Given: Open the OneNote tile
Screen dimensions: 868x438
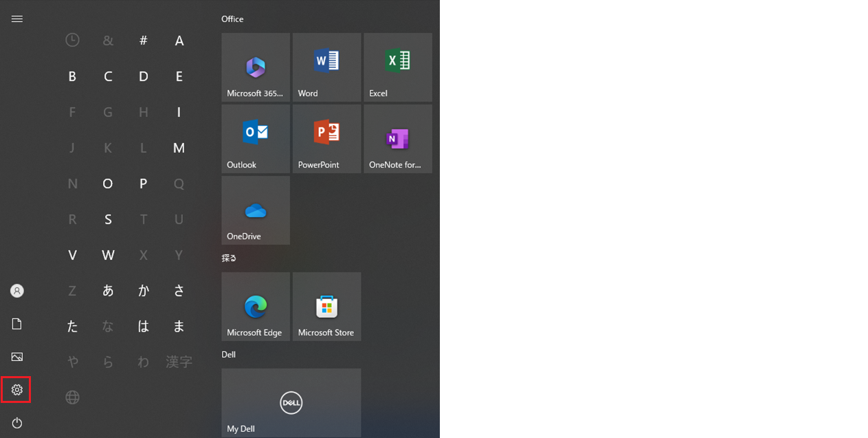Looking at the screenshot, I should [x=398, y=139].
